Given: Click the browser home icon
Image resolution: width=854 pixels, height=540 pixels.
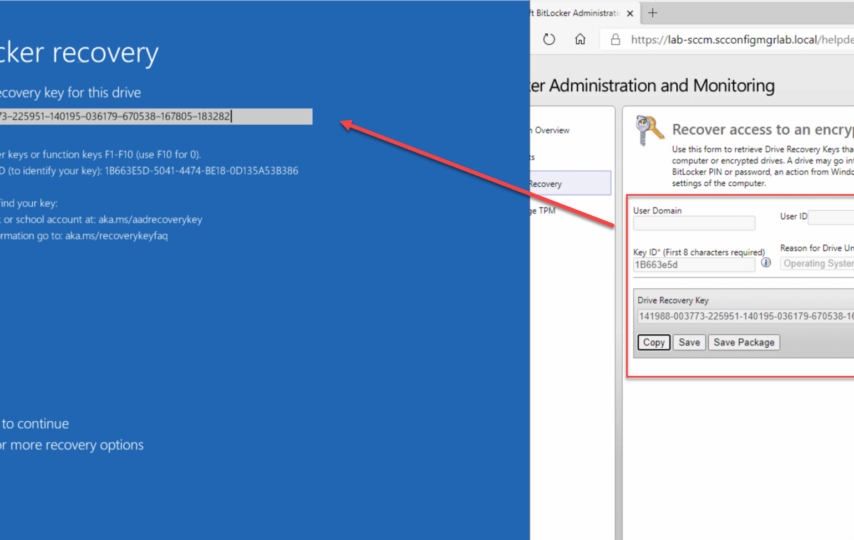Looking at the screenshot, I should click(x=580, y=39).
